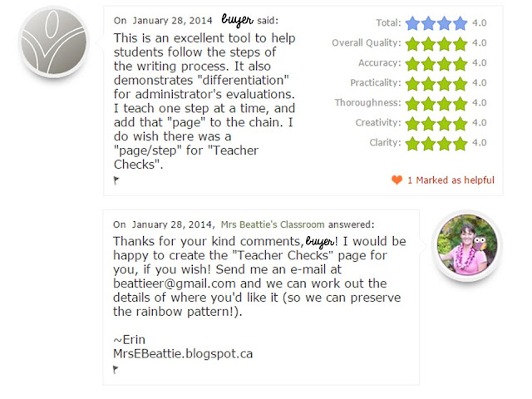Click the "Overall Quality:" rating label
The width and height of the screenshot is (532, 399).
point(366,43)
